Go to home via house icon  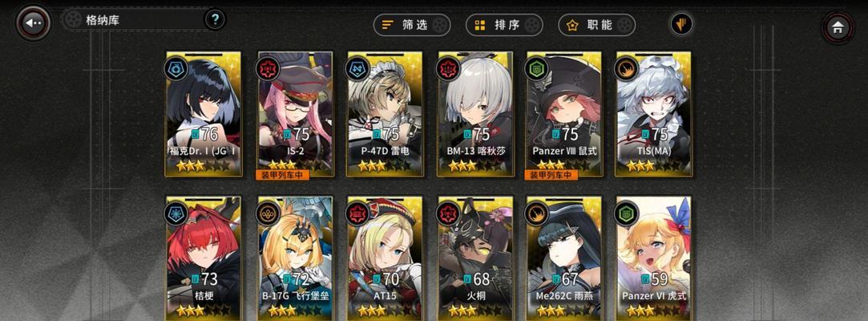837,27
